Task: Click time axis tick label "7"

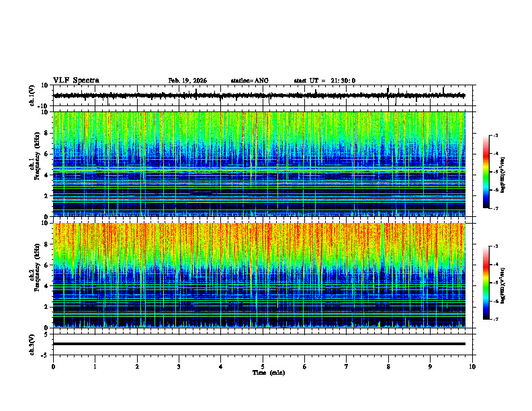Action: click(x=347, y=367)
